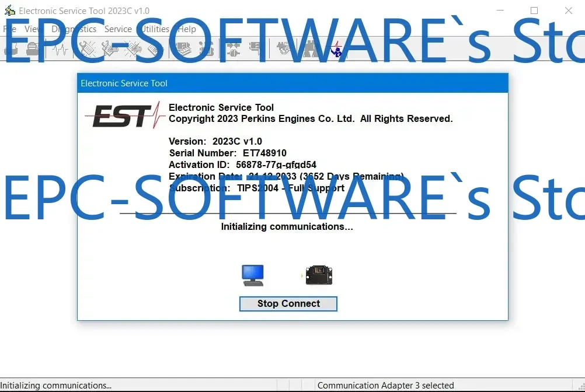Click the Perkins Engines copyright line
The width and height of the screenshot is (585, 392).
point(311,118)
